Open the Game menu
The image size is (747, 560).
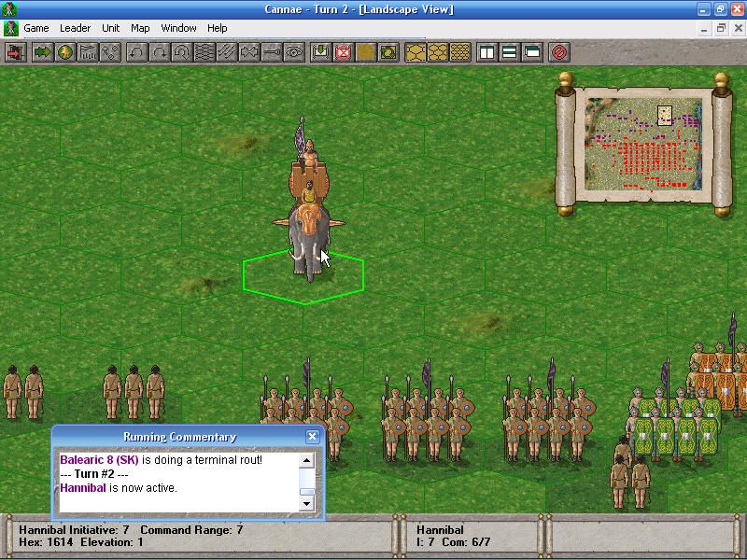[x=35, y=28]
